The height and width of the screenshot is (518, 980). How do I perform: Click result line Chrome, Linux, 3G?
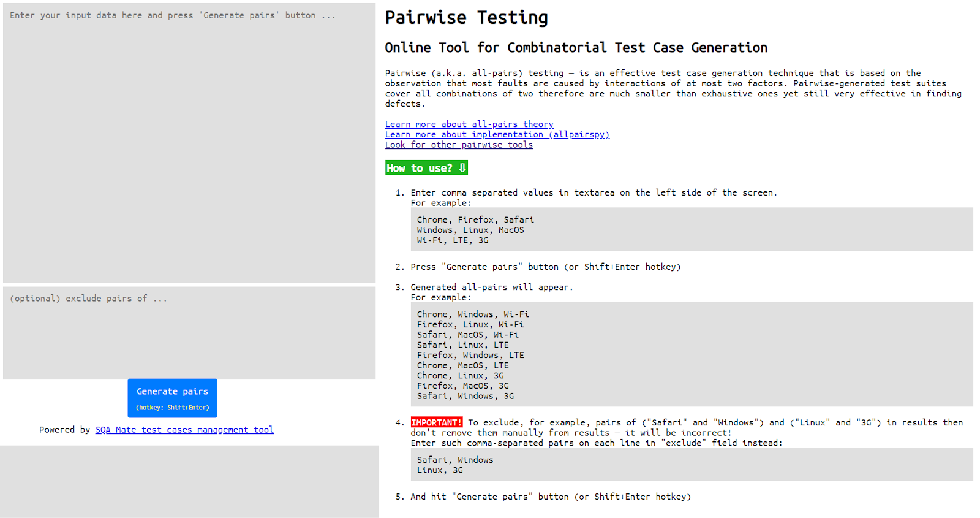(461, 376)
